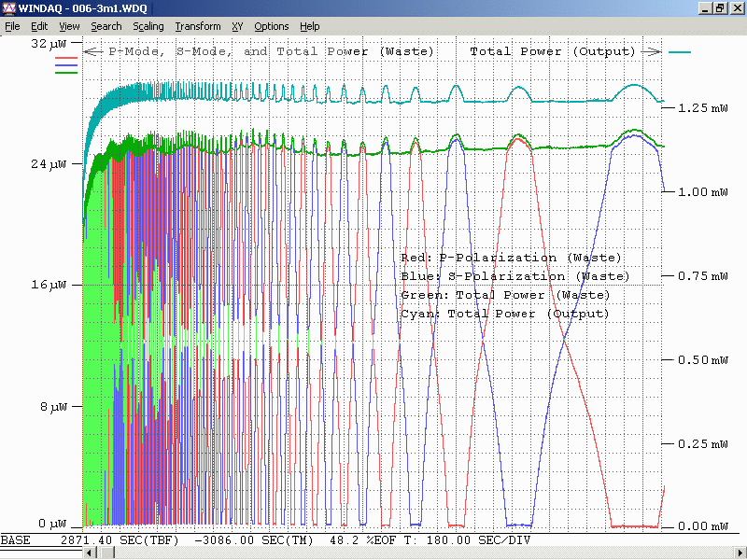Open the Edit menu
747x560 pixels.
click(39, 26)
